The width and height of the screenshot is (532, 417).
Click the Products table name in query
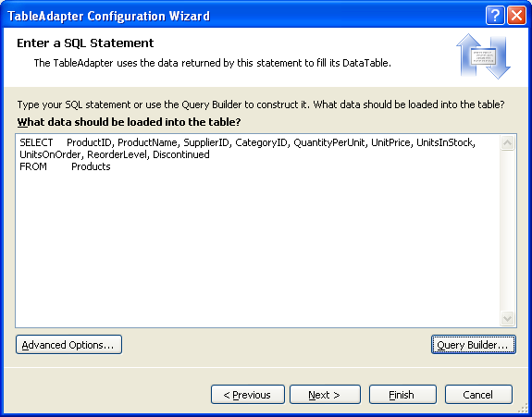pyautogui.click(x=91, y=166)
